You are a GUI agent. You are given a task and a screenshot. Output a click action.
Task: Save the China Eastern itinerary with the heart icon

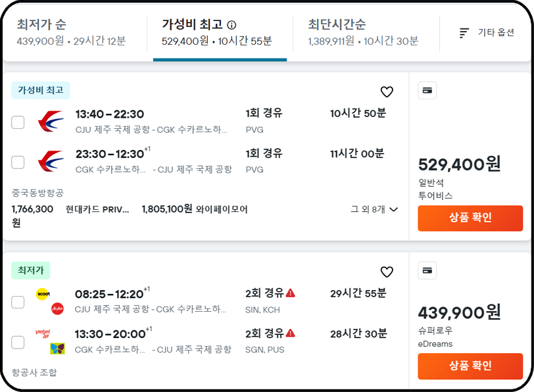pyautogui.click(x=387, y=91)
